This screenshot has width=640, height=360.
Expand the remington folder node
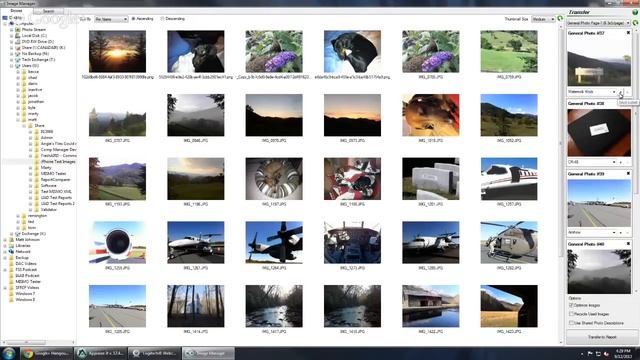18,216
